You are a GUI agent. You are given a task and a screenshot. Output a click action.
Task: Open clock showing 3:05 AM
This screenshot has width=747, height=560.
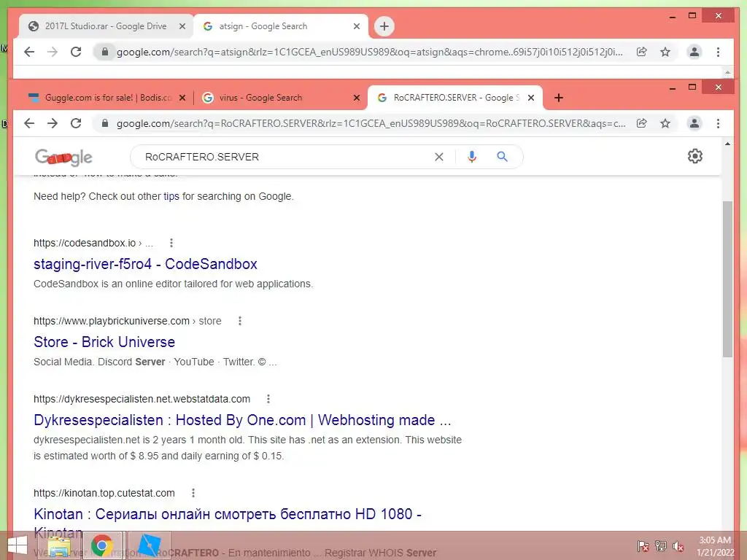click(715, 546)
